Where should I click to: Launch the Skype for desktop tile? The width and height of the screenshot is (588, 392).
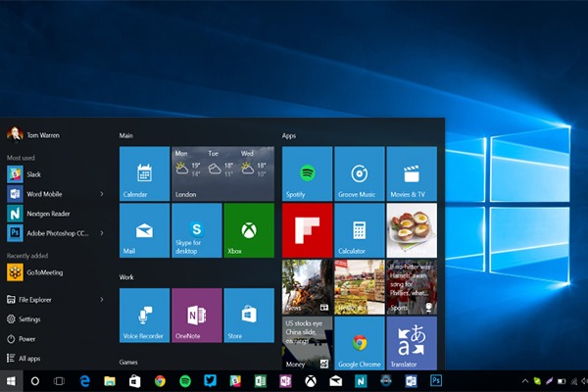point(197,230)
